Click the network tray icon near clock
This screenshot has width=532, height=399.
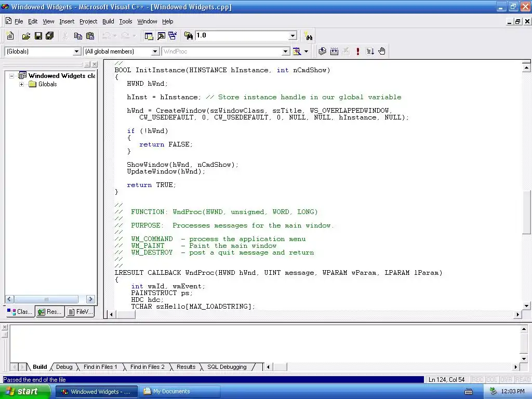(x=493, y=392)
